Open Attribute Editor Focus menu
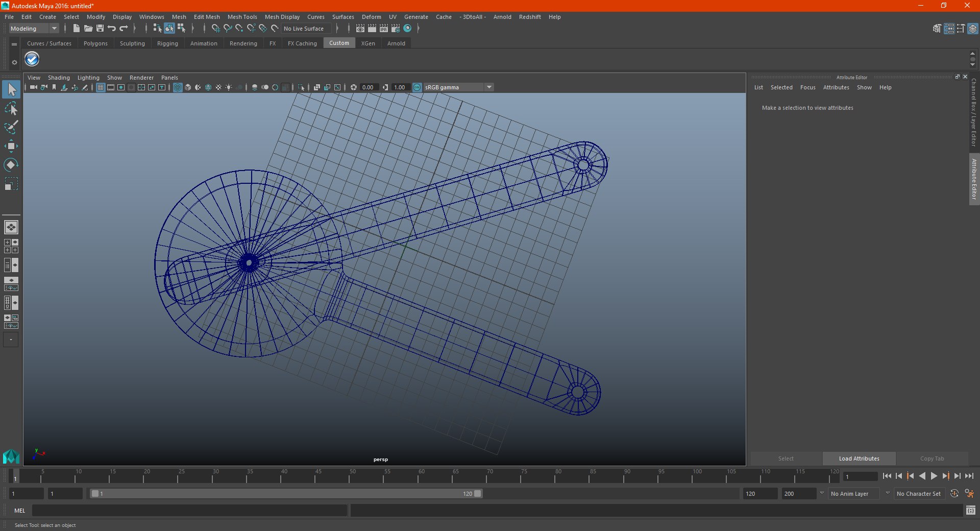The height and width of the screenshot is (531, 980). [807, 87]
